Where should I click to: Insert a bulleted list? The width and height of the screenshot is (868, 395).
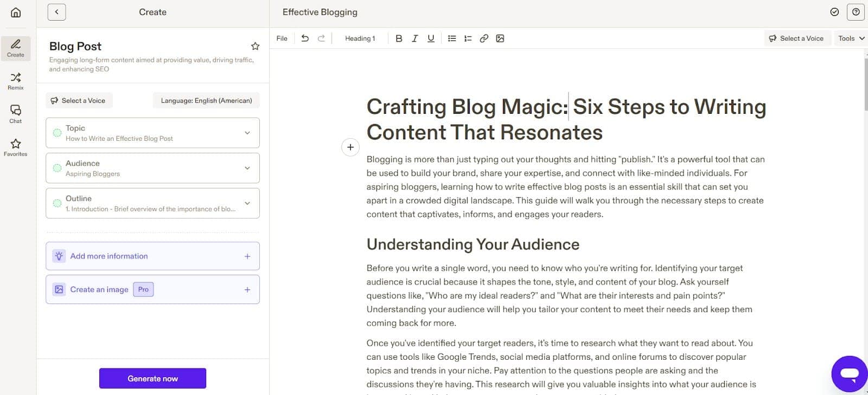coord(452,38)
